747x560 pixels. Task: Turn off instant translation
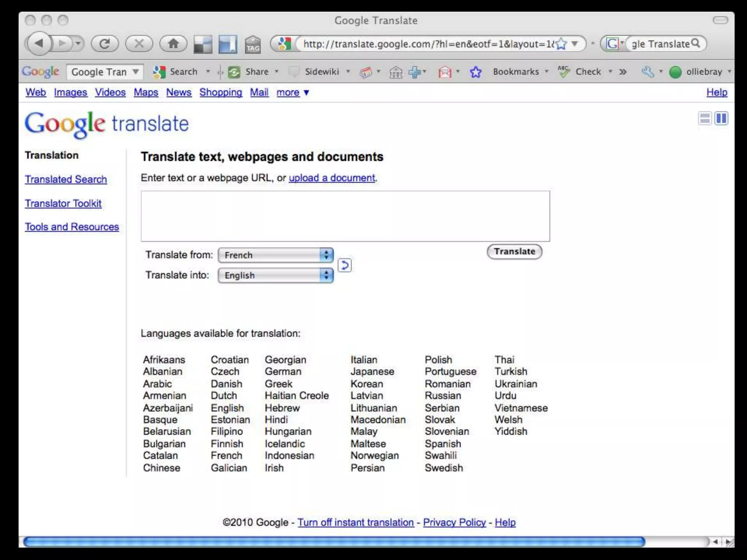coord(355,522)
